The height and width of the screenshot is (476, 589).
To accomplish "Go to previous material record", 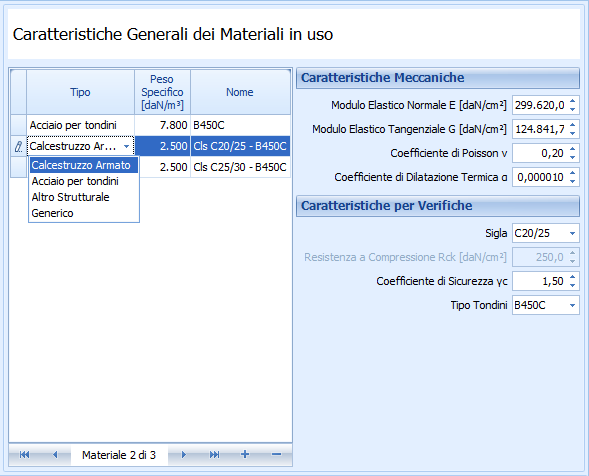I will 55,455.
